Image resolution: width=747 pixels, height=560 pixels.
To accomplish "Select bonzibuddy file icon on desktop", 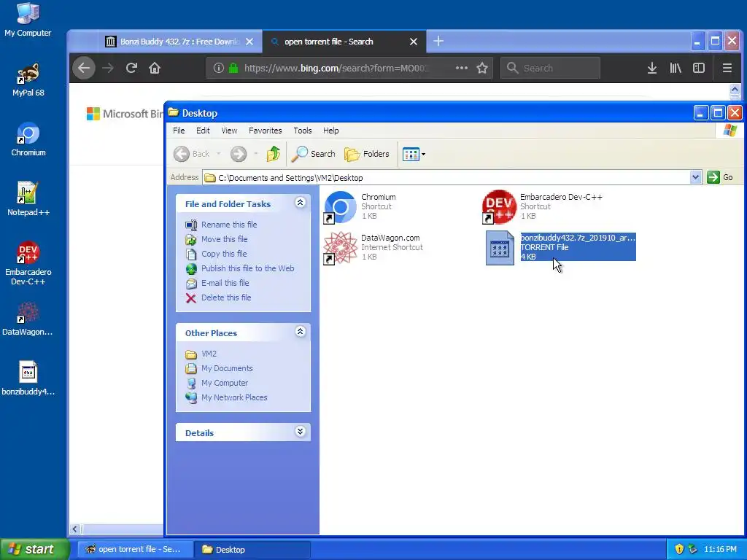I will tap(28, 378).
